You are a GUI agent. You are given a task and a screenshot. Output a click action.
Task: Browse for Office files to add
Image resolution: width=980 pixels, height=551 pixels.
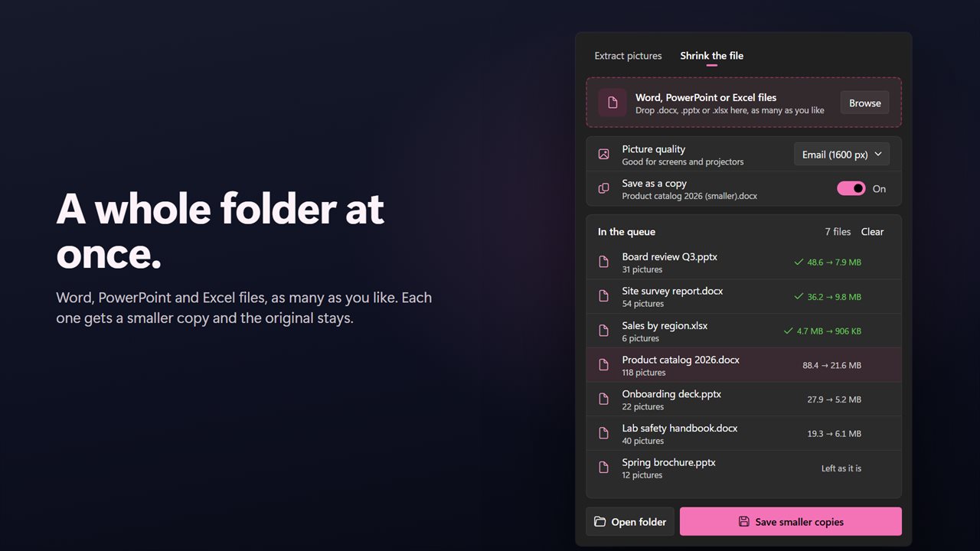coord(865,103)
